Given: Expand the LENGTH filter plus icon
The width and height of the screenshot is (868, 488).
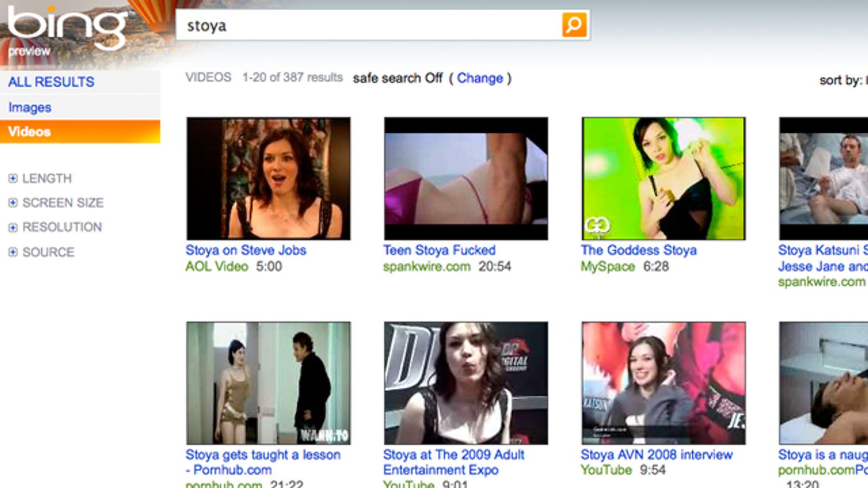Looking at the screenshot, I should [x=13, y=178].
